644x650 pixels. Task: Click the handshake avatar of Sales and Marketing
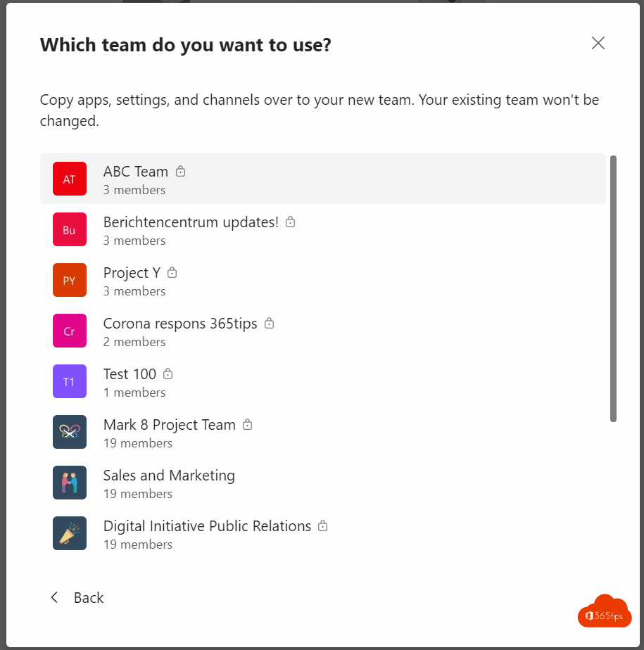pos(70,482)
